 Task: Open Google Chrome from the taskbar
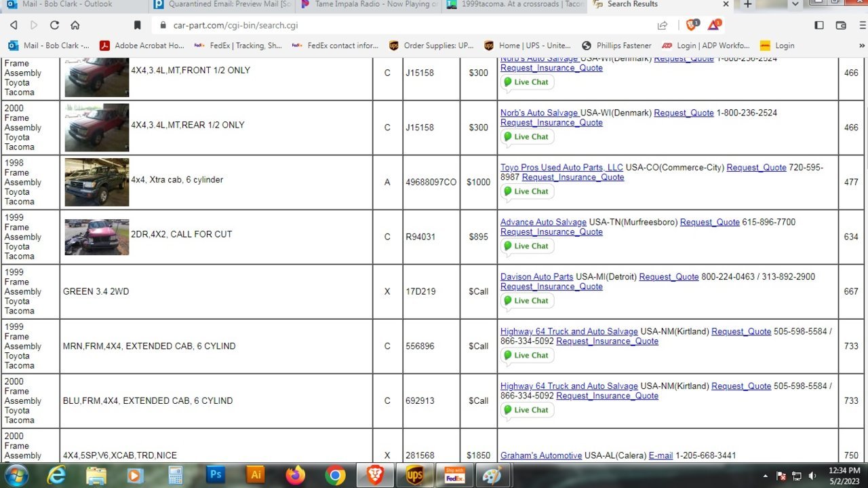click(x=335, y=475)
